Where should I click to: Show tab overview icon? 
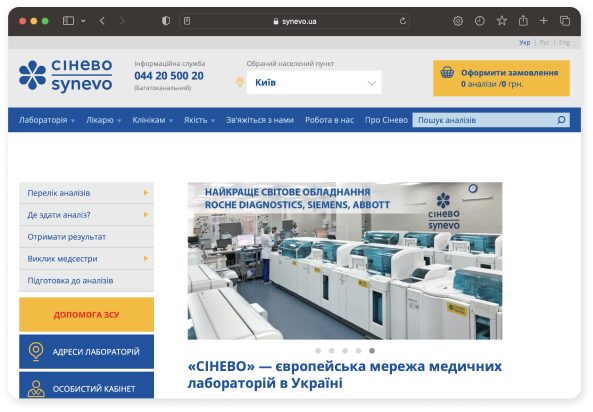click(565, 21)
